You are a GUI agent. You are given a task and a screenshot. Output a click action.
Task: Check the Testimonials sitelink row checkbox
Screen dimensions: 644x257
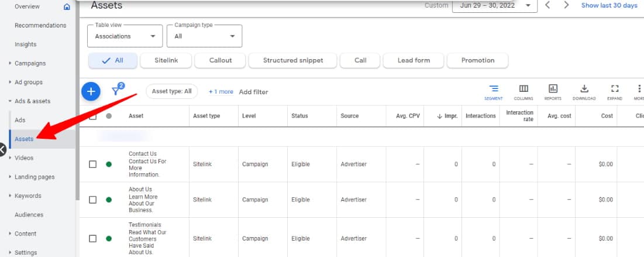pyautogui.click(x=92, y=238)
